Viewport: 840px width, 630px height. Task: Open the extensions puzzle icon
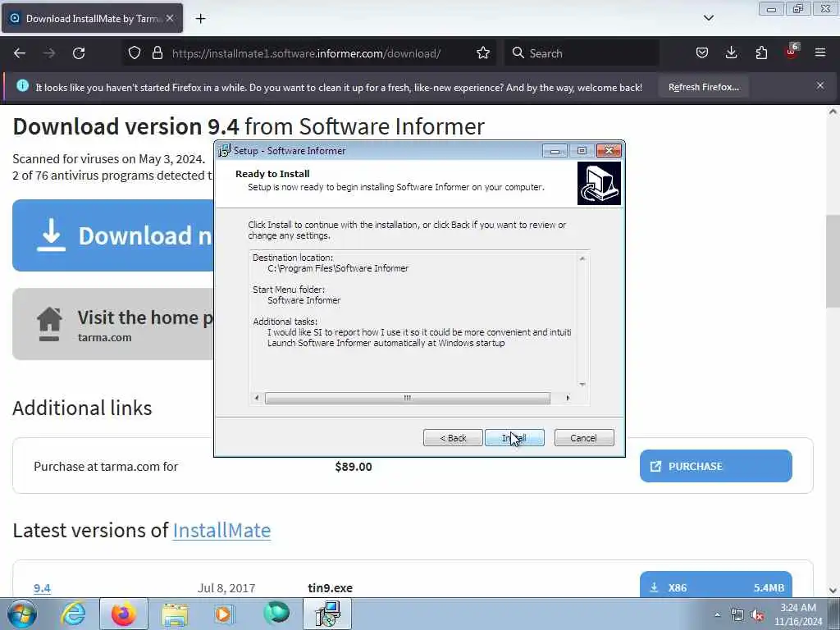point(761,53)
